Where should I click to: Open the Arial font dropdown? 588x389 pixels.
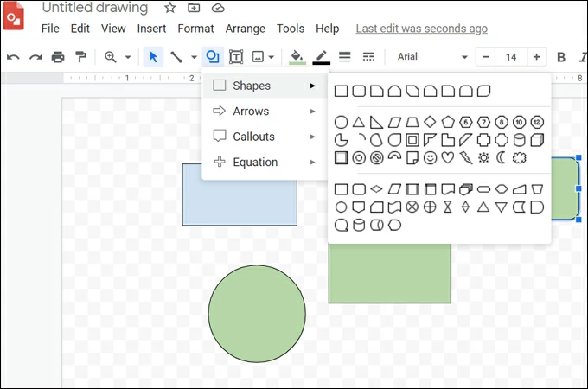pos(432,57)
